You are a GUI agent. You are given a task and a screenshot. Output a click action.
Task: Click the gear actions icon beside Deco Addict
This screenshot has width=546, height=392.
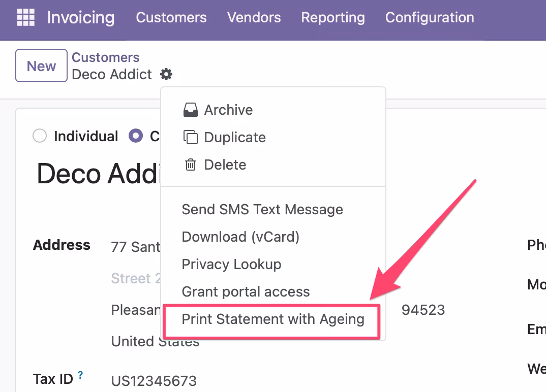[166, 74]
